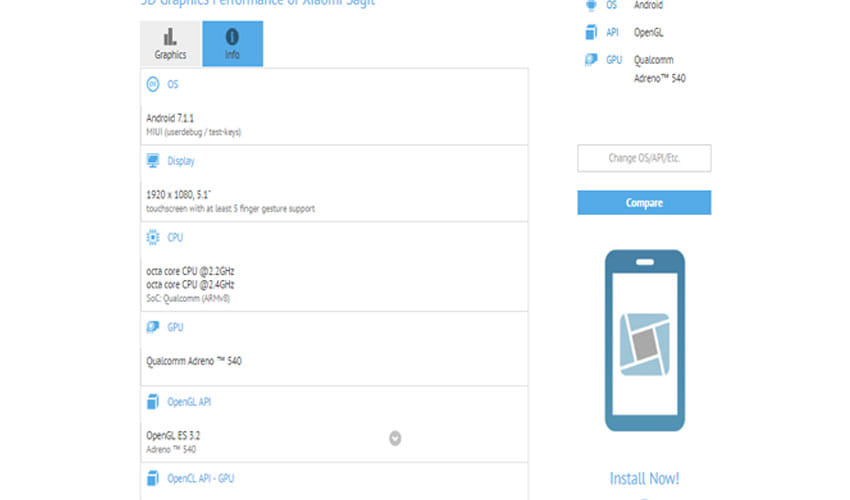Click the Compare button

point(644,203)
